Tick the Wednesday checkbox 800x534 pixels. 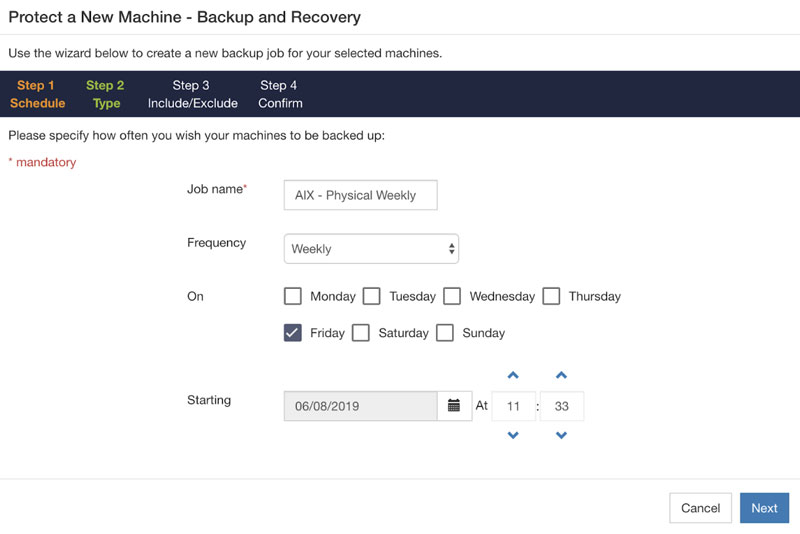point(452,296)
